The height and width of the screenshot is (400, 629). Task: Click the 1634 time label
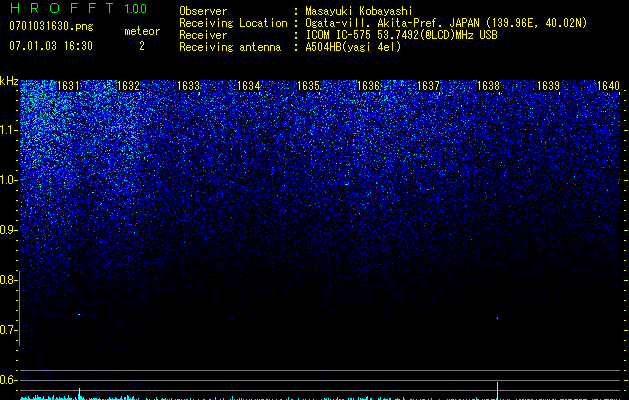click(x=248, y=86)
